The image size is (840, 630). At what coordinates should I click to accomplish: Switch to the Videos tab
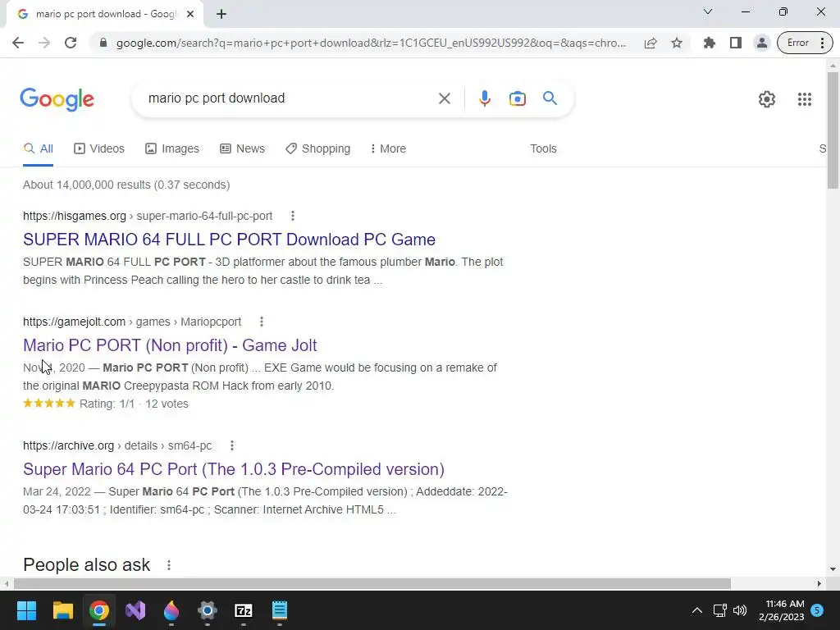(x=99, y=149)
